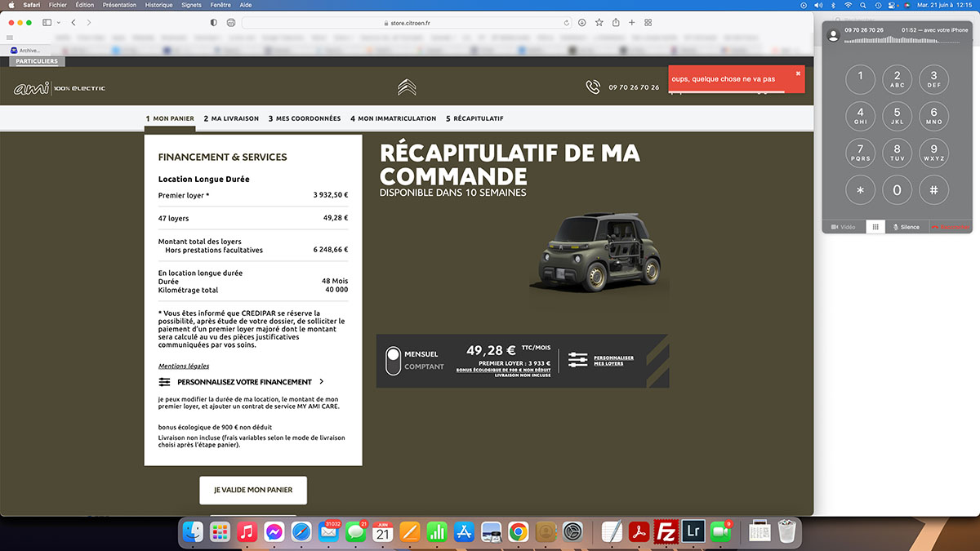This screenshot has height=551, width=980.
Task: Click the Safari share icon
Action: click(616, 23)
